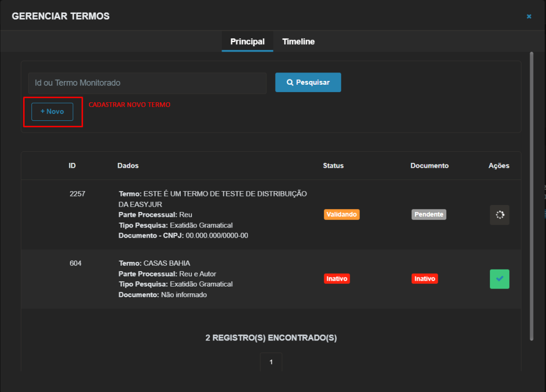Click the Dados column header
The width and height of the screenshot is (546, 392).
pos(128,166)
